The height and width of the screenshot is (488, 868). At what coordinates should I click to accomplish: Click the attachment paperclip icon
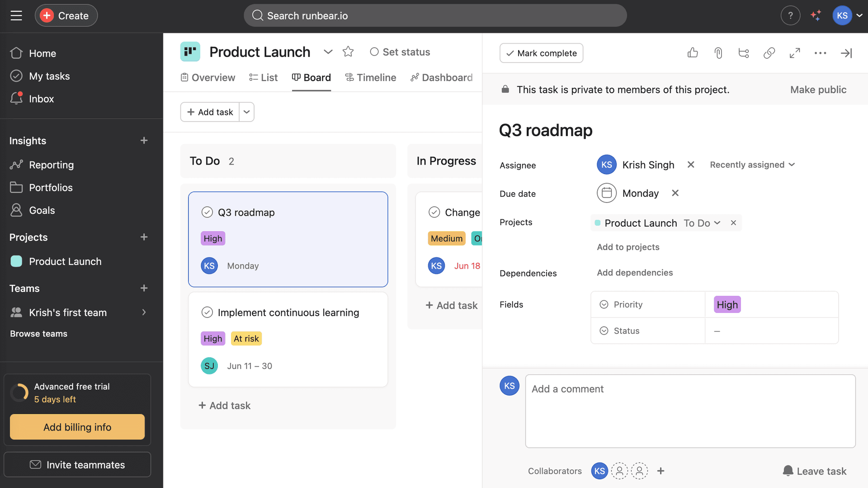click(718, 53)
